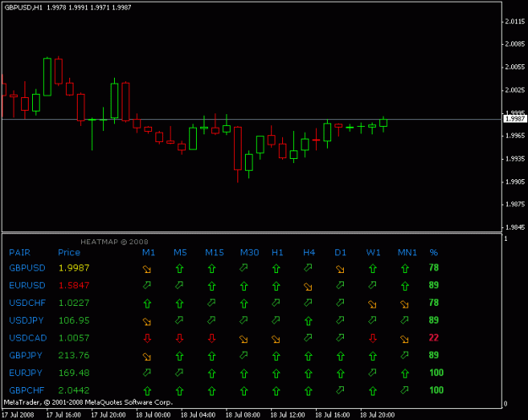Click the percent column header
The image size is (528, 420).
tap(433, 253)
